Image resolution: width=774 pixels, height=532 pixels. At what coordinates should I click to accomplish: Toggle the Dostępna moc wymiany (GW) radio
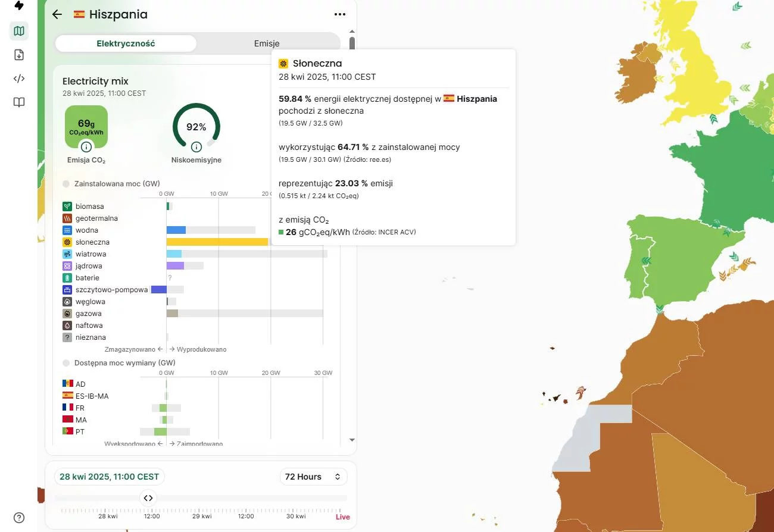tap(66, 362)
